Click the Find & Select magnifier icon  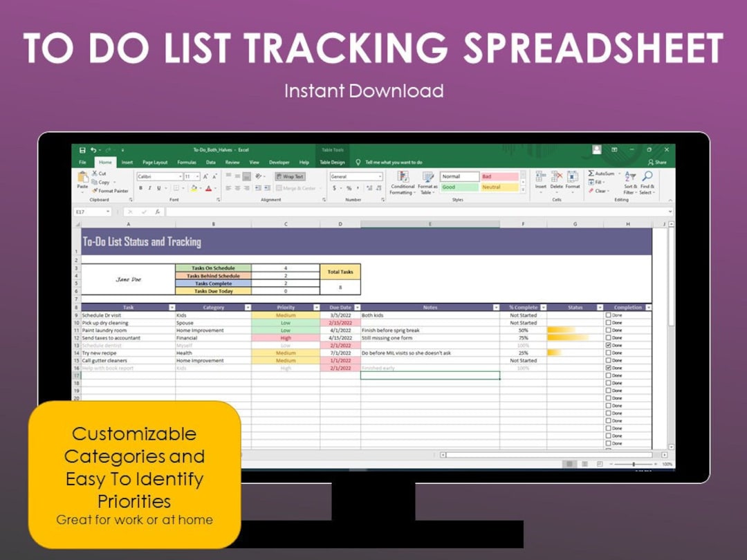tap(647, 174)
